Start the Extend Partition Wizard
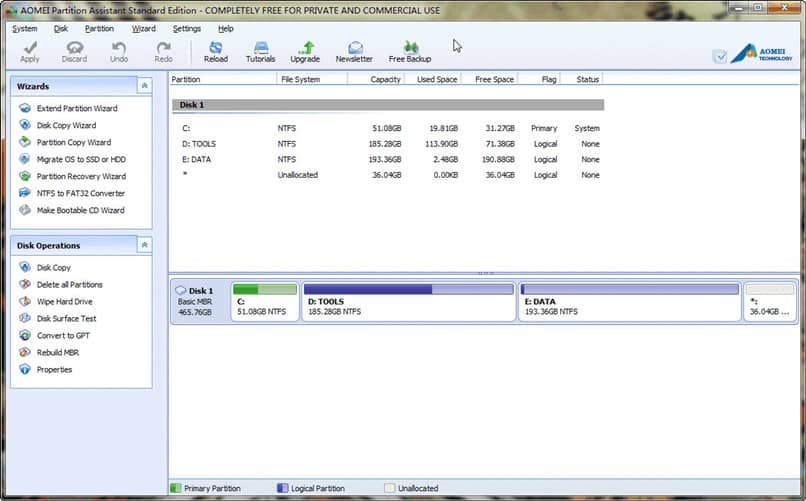Viewport: 806px width, 501px height. [76, 108]
